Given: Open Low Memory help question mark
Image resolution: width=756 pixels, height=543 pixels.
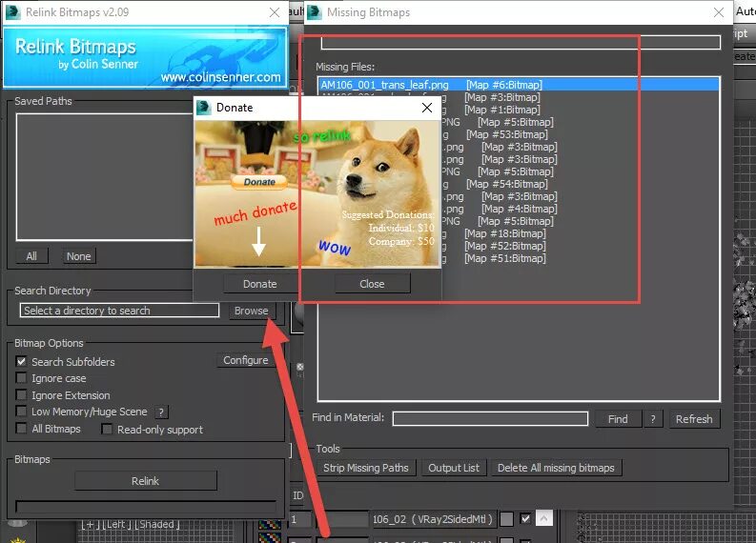Looking at the screenshot, I should (x=161, y=412).
